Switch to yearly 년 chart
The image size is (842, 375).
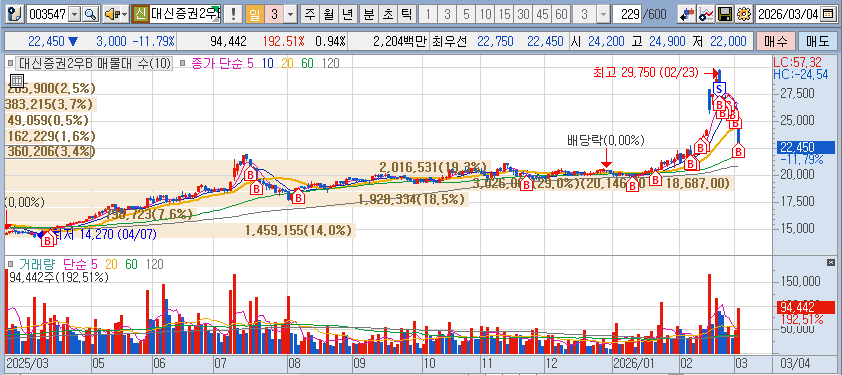pos(348,15)
